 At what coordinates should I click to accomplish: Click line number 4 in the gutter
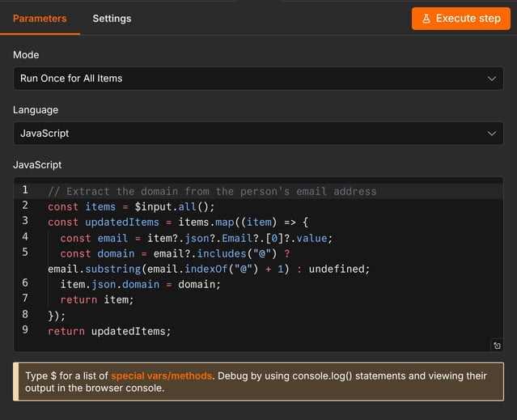tap(25, 236)
